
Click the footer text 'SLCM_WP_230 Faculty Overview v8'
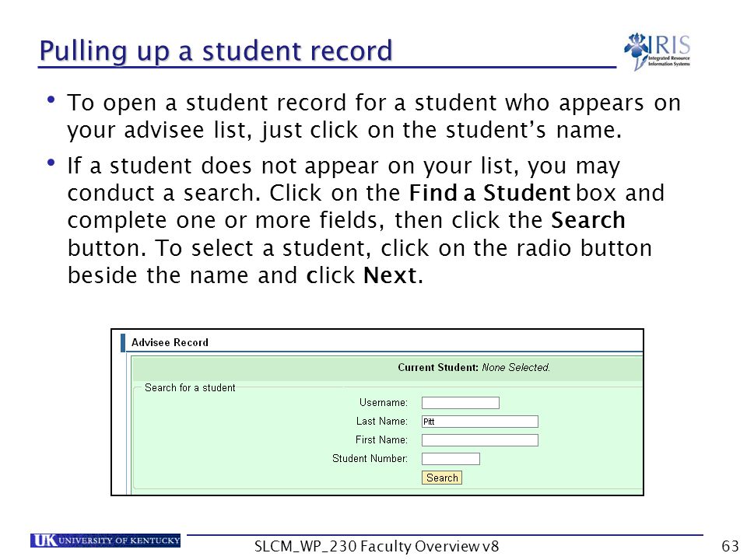click(x=377, y=546)
